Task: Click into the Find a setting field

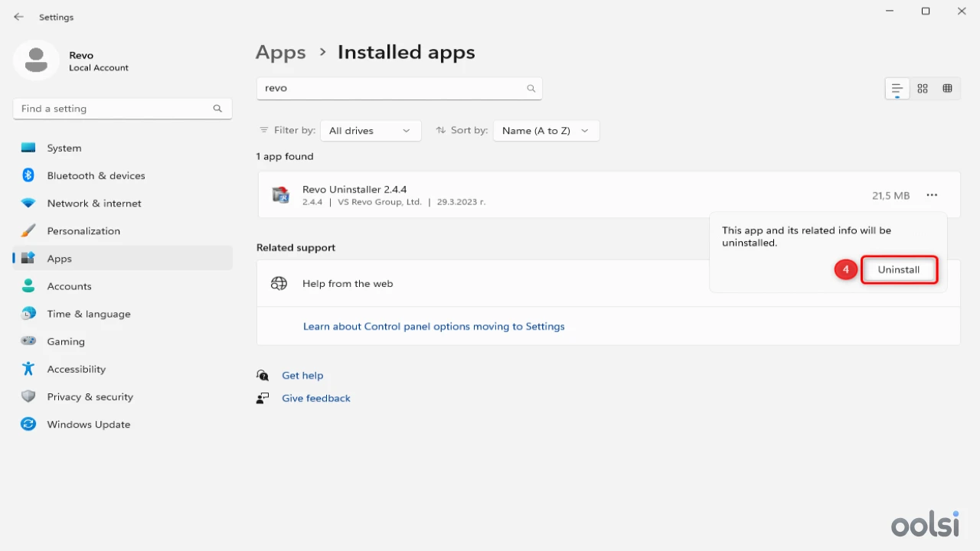Action: tap(122, 109)
